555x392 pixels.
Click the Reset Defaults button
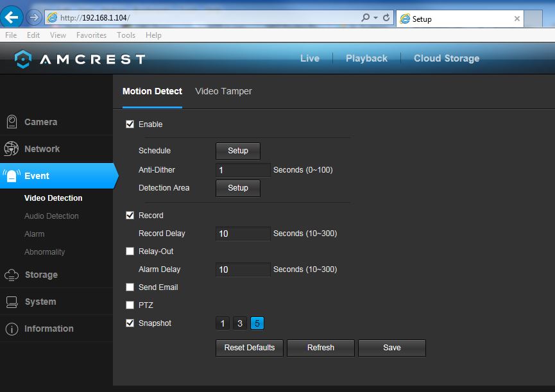tap(250, 348)
